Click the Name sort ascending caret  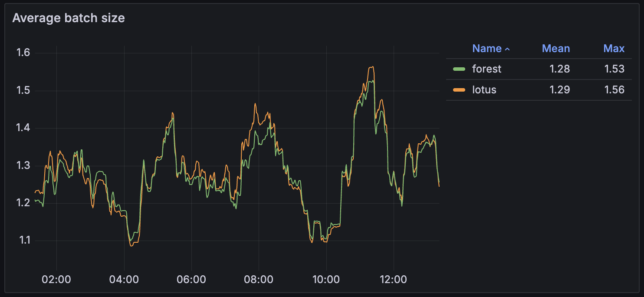(507, 49)
